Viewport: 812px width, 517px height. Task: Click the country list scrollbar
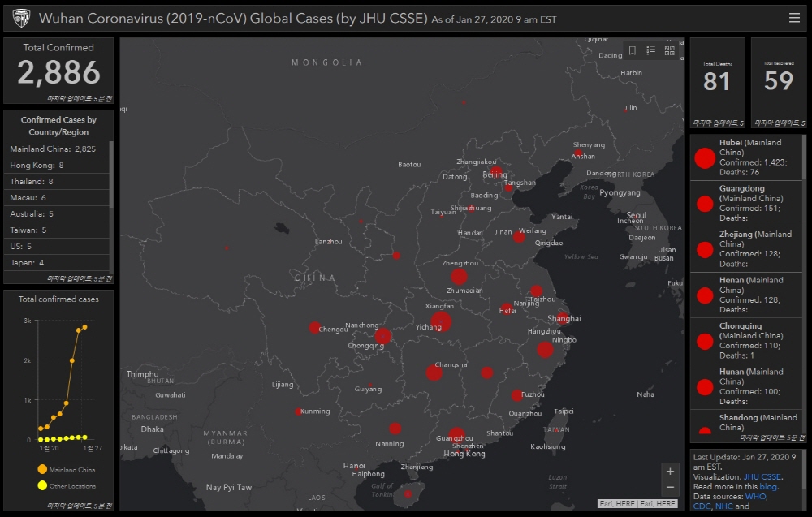tap(111, 174)
